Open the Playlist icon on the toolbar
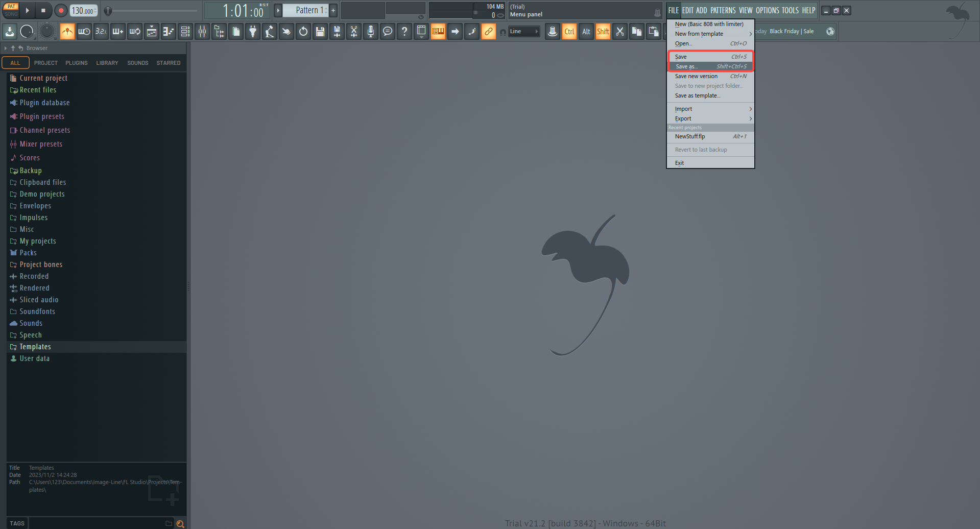The width and height of the screenshot is (980, 529). click(x=152, y=31)
